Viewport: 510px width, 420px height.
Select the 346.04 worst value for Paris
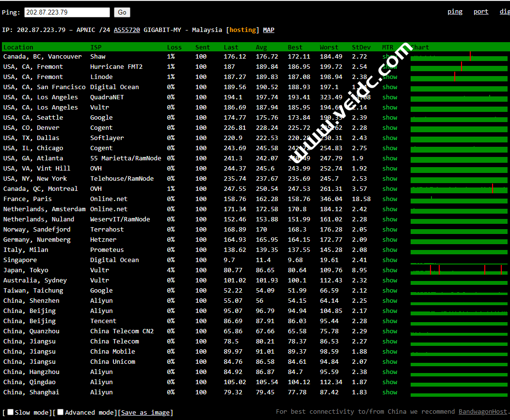tap(331, 199)
